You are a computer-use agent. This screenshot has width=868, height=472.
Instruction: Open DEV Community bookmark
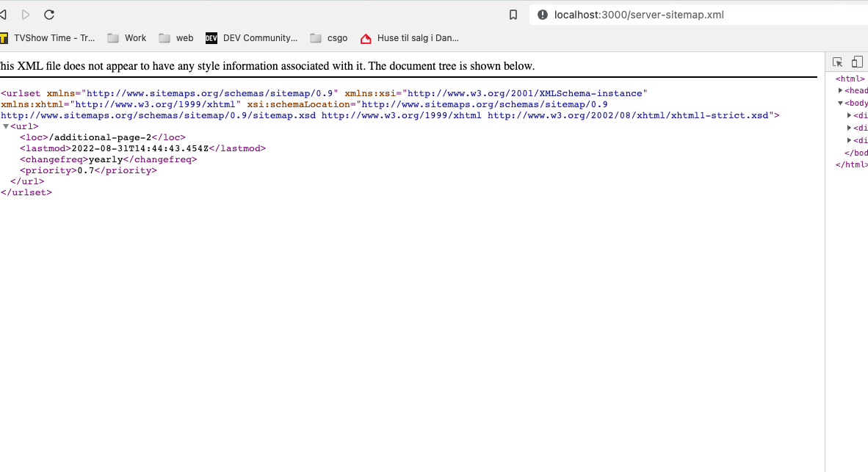(x=252, y=38)
